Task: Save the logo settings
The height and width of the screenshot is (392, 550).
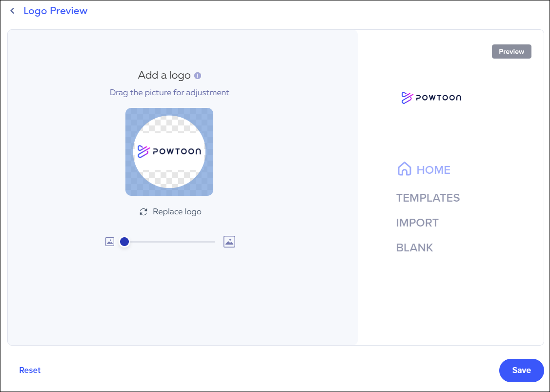Action: (x=521, y=370)
